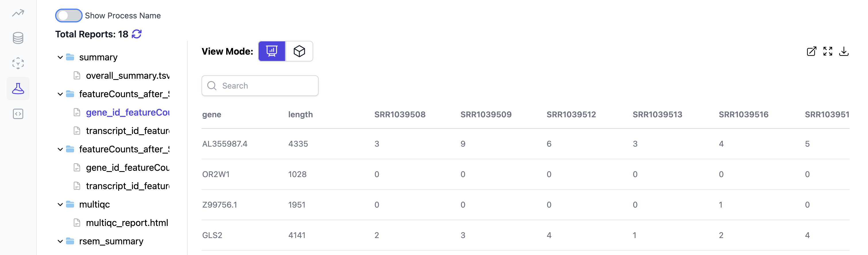The height and width of the screenshot is (255, 868).
Task: Expand the table to fullscreen
Action: tap(828, 51)
